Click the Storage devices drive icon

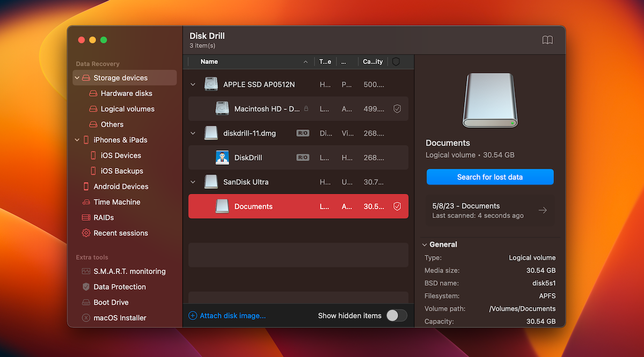click(86, 78)
